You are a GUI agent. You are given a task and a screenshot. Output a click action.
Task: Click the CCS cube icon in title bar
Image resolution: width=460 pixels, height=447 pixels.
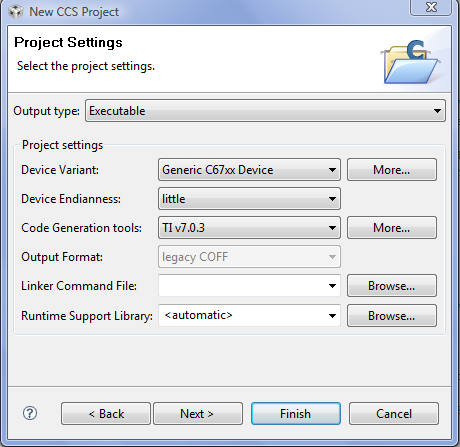pyautogui.click(x=16, y=12)
